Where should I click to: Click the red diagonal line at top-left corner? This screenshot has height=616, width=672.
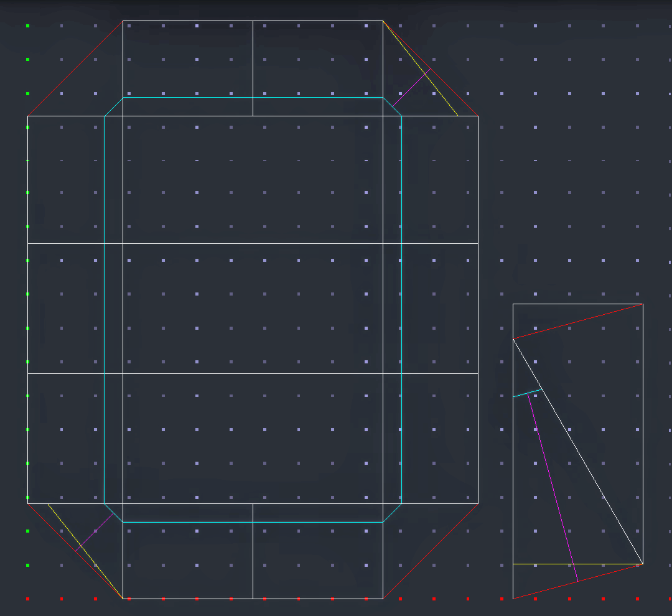[75, 68]
